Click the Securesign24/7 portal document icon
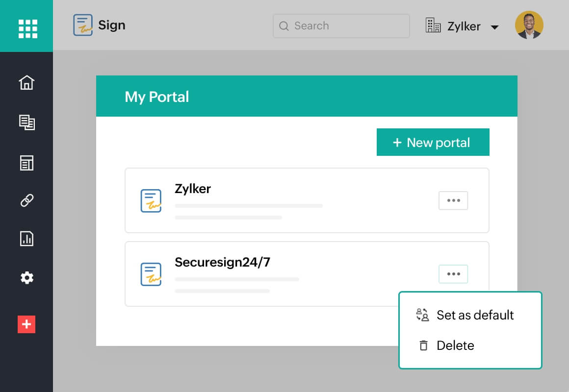569x392 pixels. point(151,274)
